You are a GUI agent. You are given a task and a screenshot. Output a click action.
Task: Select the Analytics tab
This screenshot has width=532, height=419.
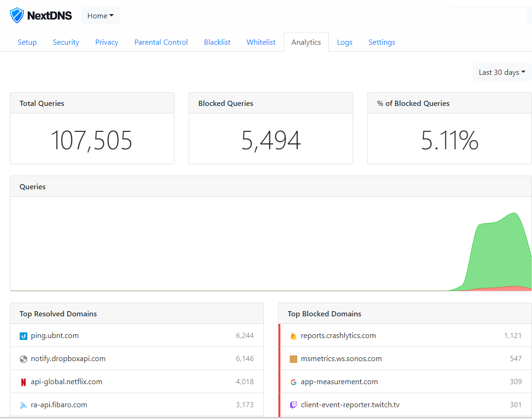point(306,42)
